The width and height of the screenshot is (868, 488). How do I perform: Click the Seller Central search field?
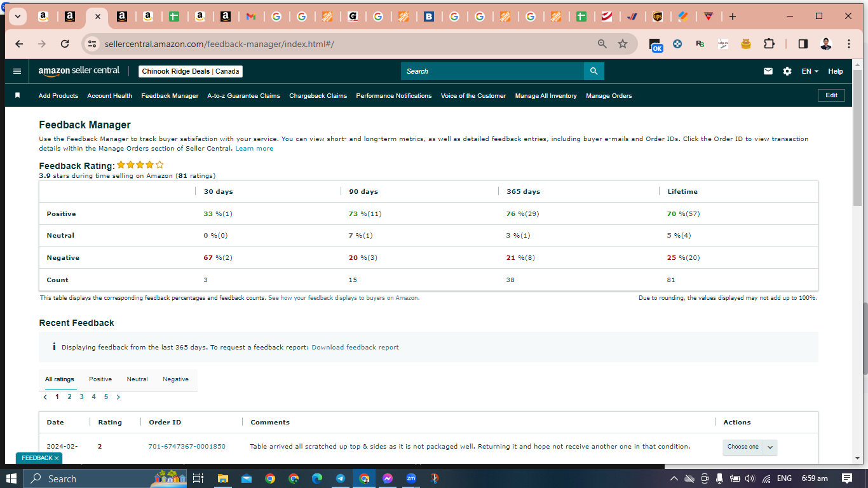click(492, 71)
